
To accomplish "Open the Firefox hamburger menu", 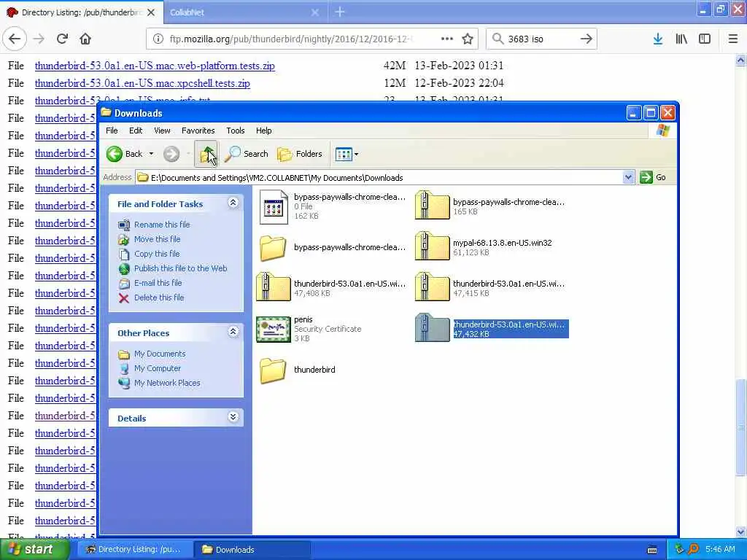I will click(733, 39).
